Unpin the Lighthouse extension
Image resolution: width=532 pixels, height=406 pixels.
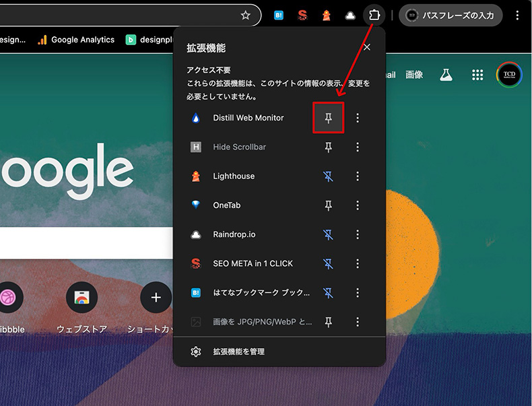point(329,176)
